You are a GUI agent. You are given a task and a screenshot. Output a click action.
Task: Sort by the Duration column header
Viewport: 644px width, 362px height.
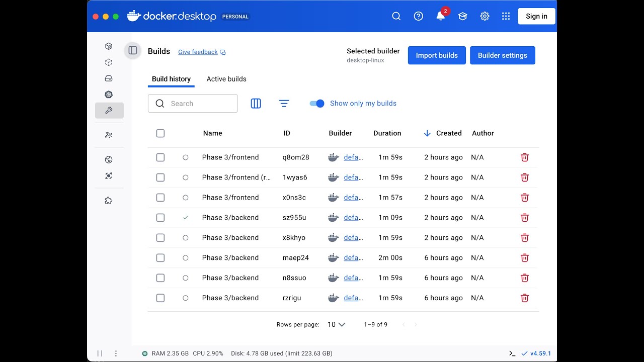click(387, 133)
